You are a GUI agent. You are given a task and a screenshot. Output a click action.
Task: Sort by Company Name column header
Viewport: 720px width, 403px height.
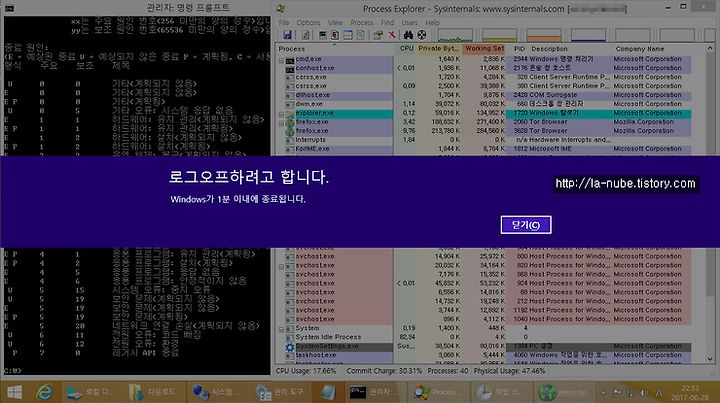[x=652, y=49]
